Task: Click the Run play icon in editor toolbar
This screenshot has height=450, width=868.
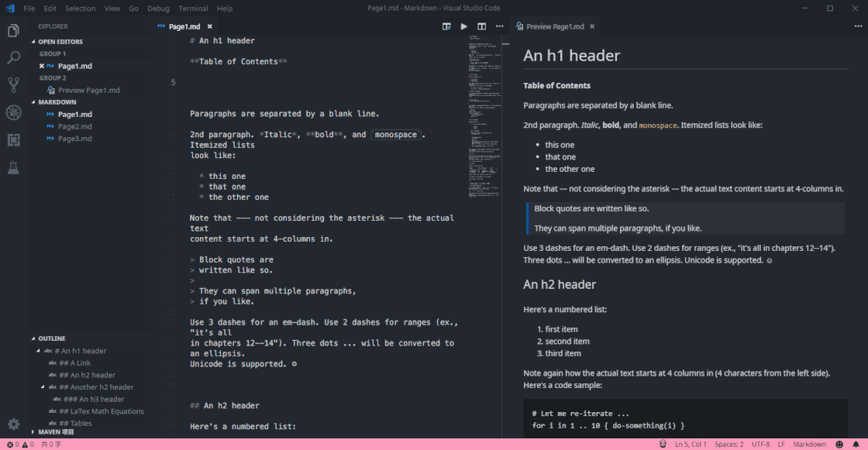Action: (464, 26)
